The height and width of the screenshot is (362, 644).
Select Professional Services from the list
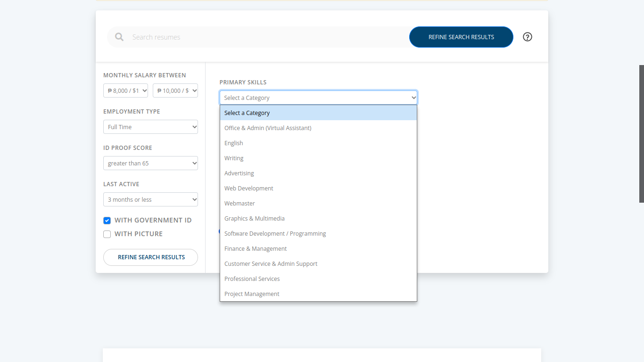318,279
